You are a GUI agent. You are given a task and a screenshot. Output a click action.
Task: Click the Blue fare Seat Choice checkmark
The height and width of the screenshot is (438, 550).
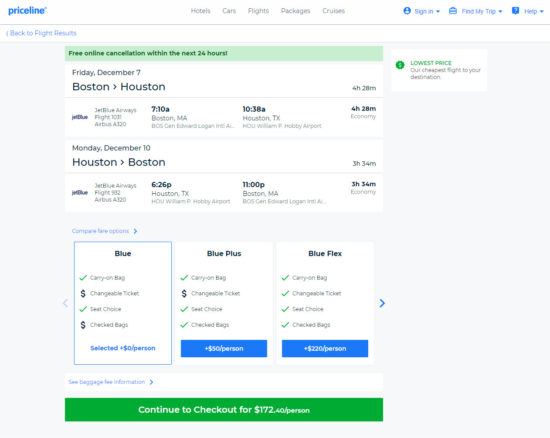click(83, 309)
